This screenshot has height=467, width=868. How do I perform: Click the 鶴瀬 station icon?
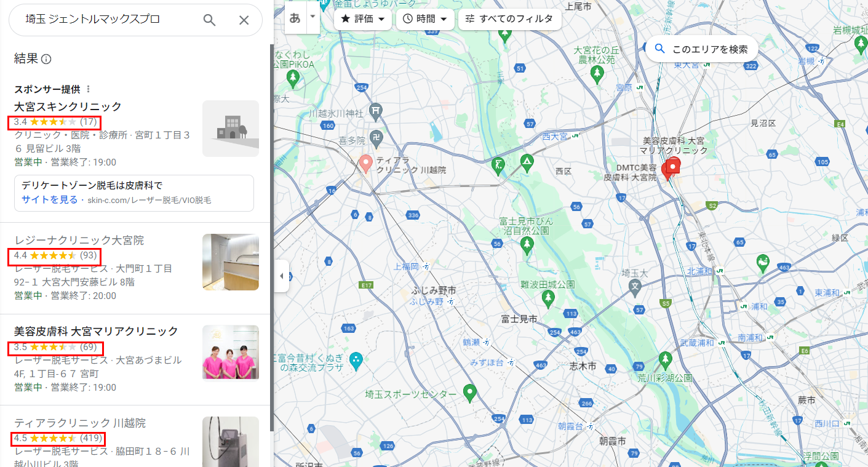[x=486, y=341]
